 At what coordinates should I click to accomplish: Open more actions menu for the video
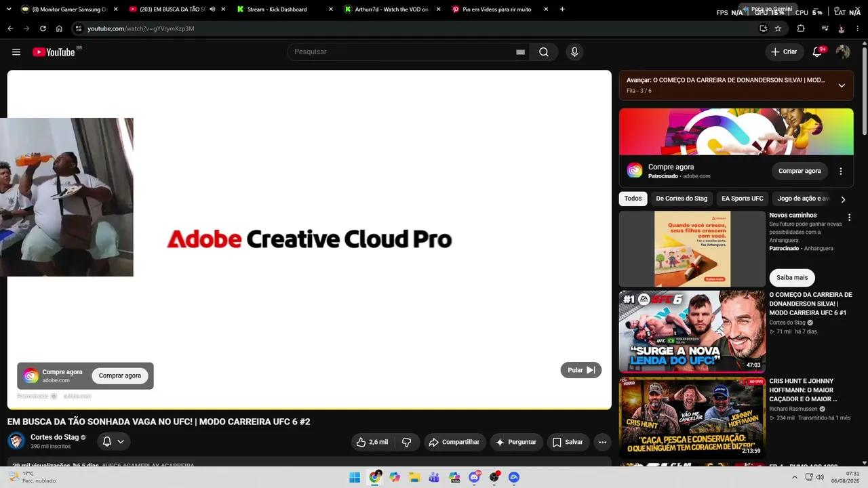tap(602, 442)
